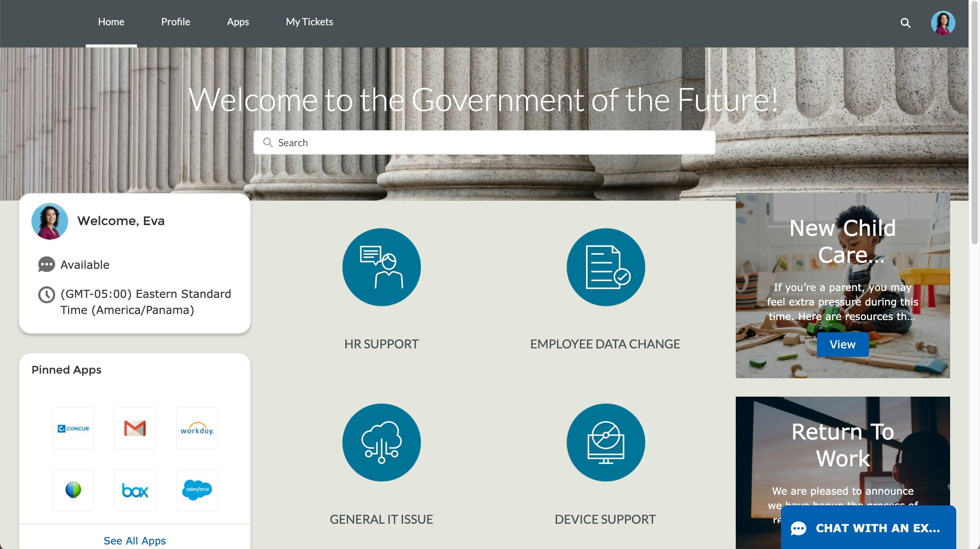Click the search magnifier in the header
The image size is (980, 549).
905,23
